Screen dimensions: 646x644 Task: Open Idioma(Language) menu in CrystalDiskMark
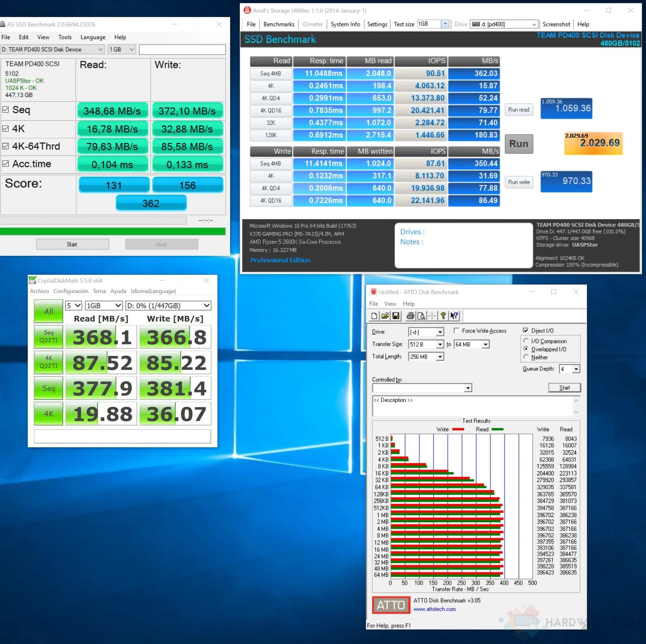pos(154,291)
